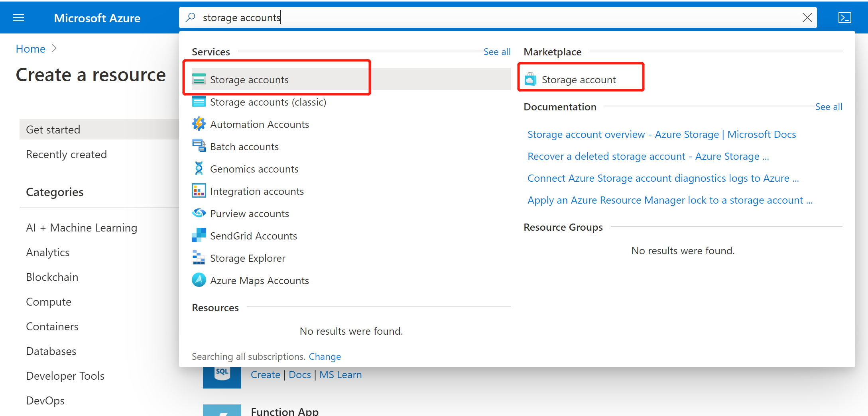Open Azure Maps Accounts service

click(351, 280)
